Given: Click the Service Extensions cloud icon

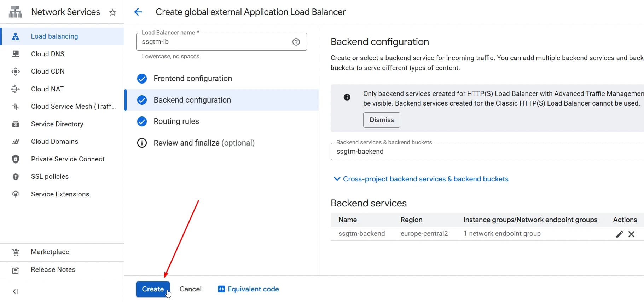Looking at the screenshot, I should coord(16,194).
